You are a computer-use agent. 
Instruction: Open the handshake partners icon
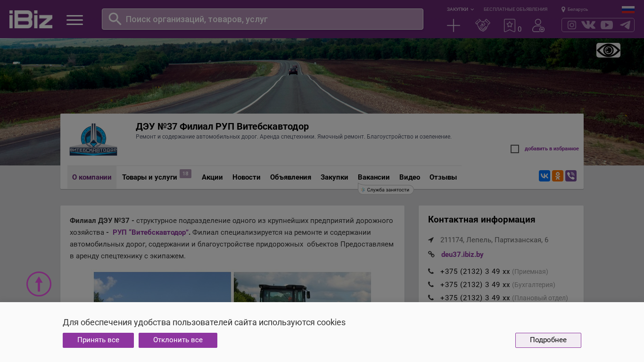(483, 25)
